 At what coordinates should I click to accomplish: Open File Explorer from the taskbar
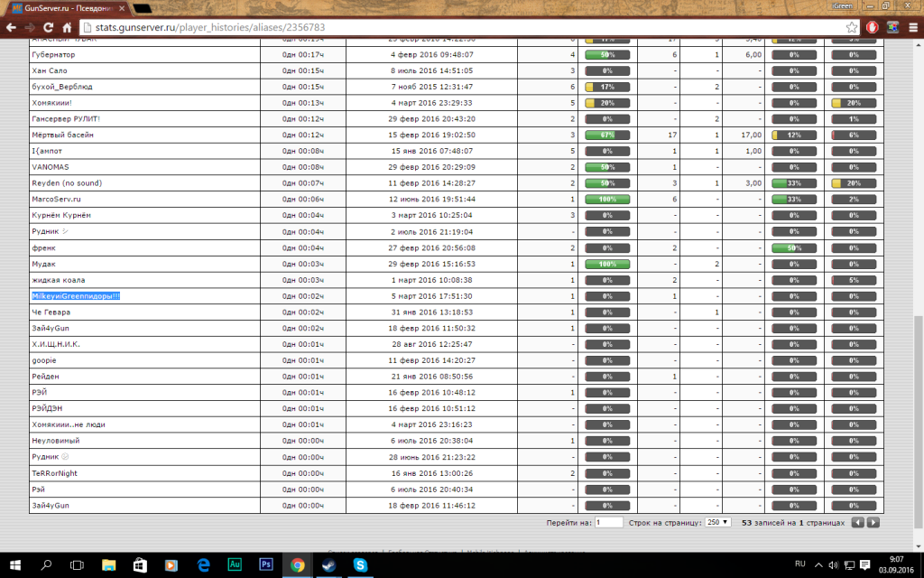click(x=108, y=564)
